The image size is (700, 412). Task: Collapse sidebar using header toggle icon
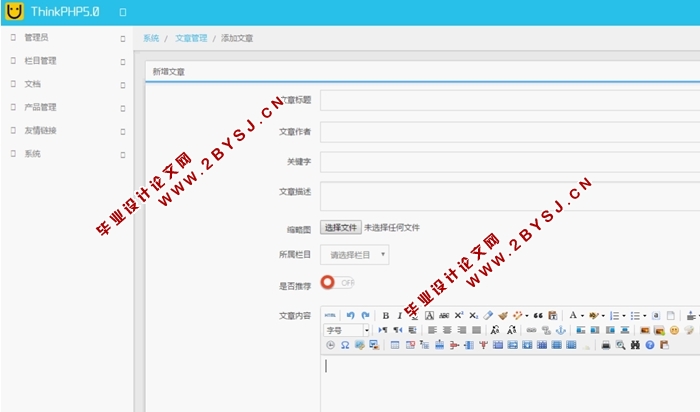[x=123, y=12]
